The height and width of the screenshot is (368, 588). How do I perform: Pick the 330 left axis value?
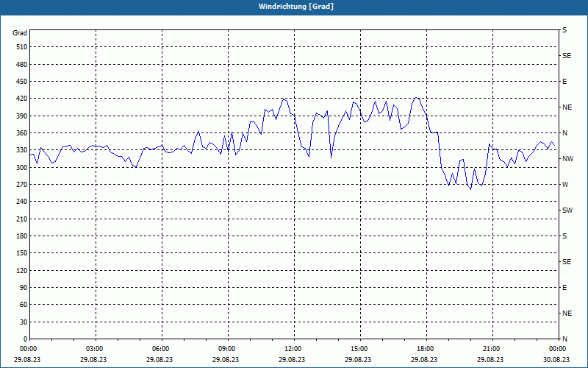(x=22, y=150)
